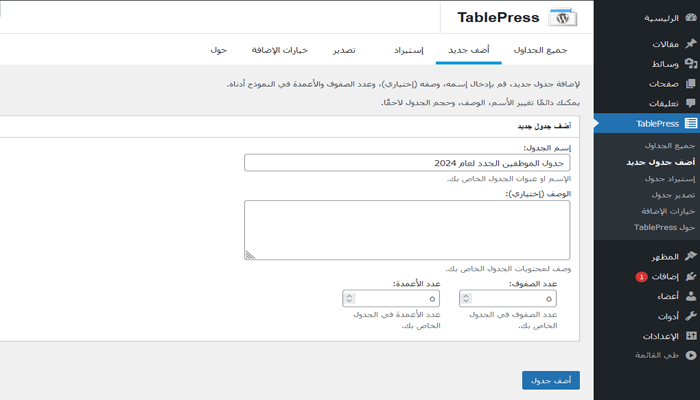The height and width of the screenshot is (400, 700).
Task: Click the عدد الأعمدة label
Action: pyautogui.click(x=417, y=283)
